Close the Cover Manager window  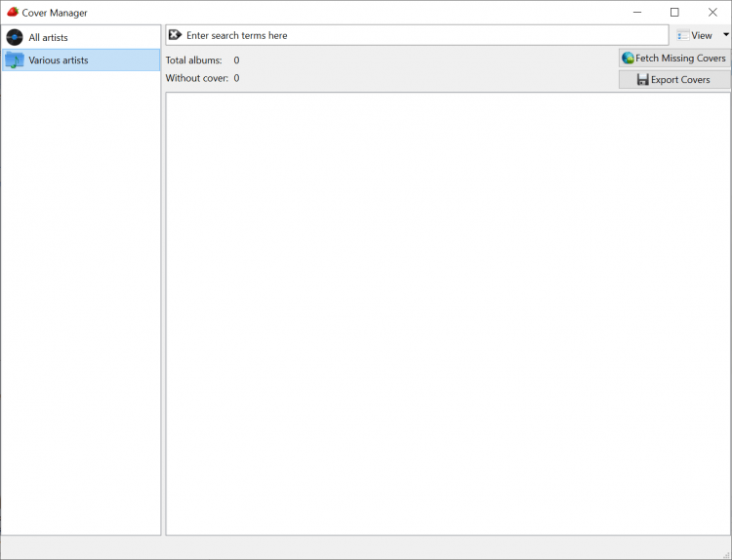[x=712, y=13]
